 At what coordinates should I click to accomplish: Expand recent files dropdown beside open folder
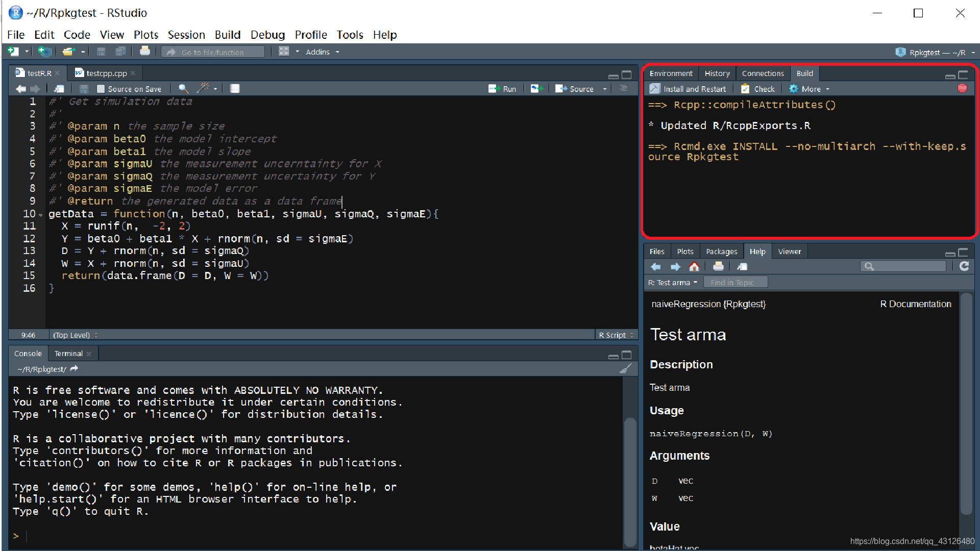point(83,52)
